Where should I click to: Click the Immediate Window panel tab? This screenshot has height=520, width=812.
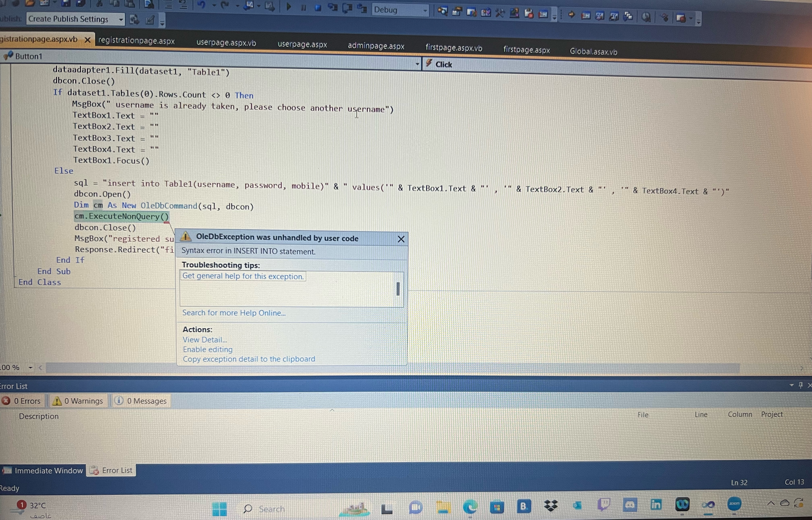48,470
